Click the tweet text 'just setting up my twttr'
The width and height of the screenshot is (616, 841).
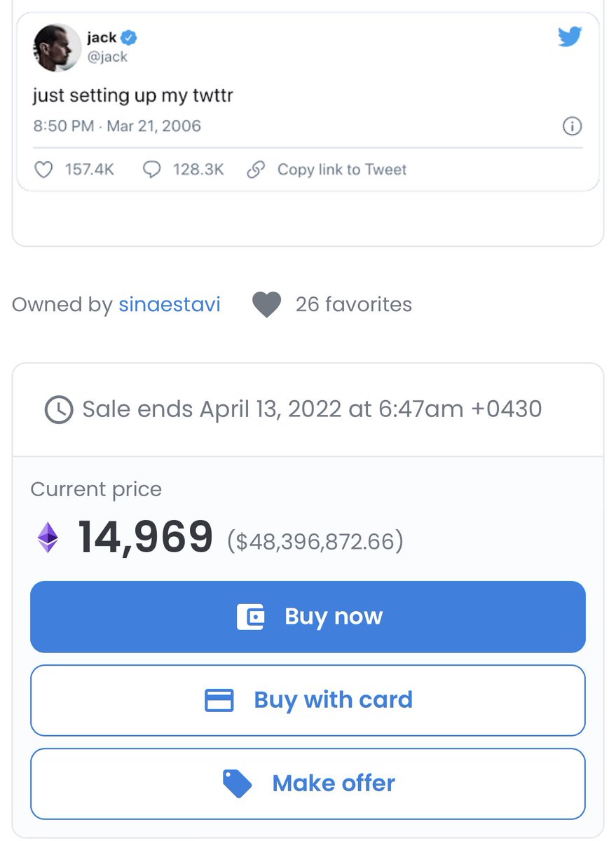(132, 95)
